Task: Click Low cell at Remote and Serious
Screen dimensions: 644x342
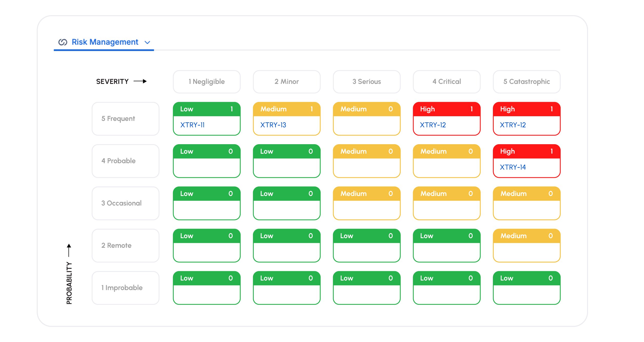Action: point(367,246)
